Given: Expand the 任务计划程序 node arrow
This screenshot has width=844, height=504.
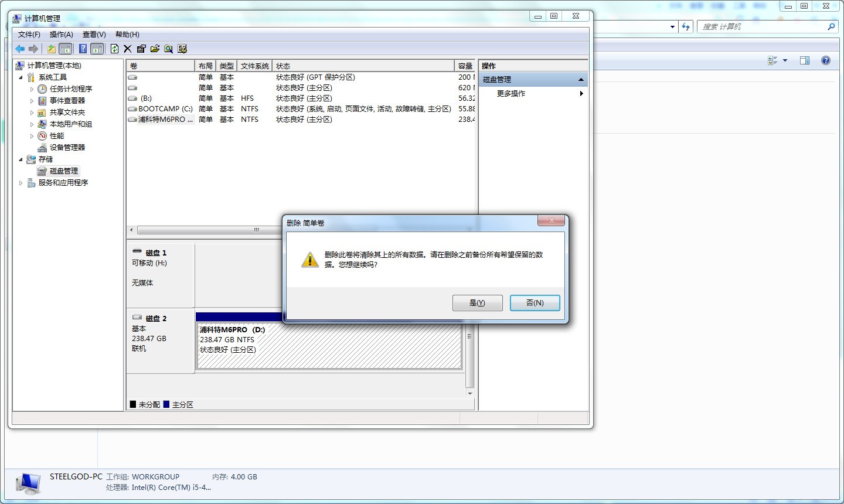Looking at the screenshot, I should point(32,89).
